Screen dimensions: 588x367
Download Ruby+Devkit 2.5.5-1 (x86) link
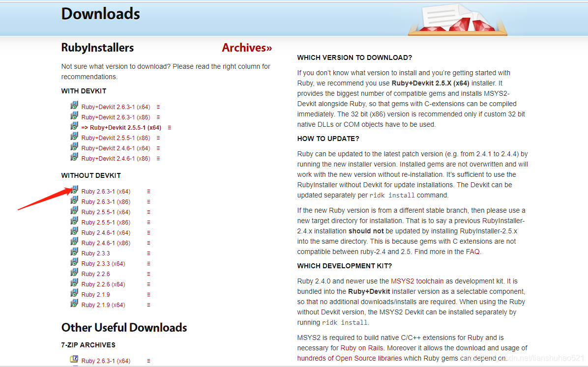[116, 138]
